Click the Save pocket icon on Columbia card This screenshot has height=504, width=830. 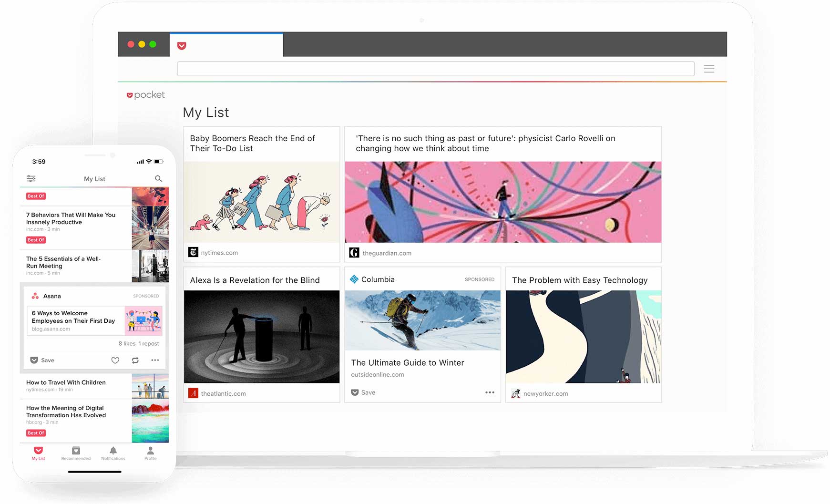[355, 392]
